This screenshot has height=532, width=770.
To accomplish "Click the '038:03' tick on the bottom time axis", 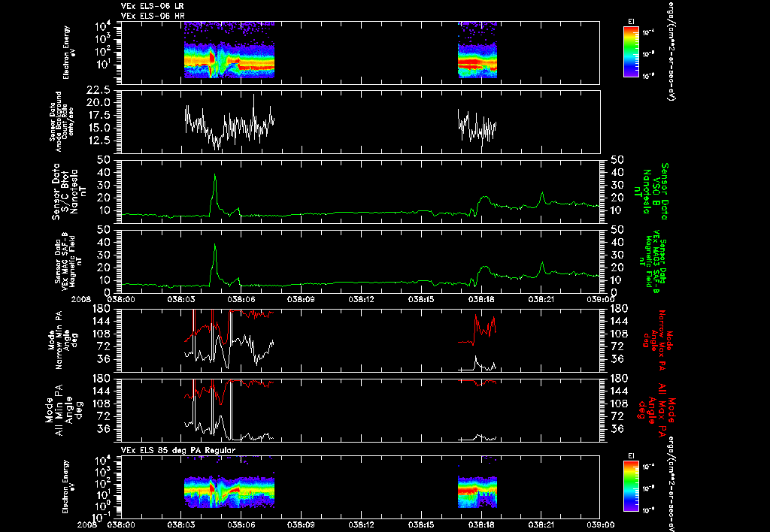I will coord(180,524).
